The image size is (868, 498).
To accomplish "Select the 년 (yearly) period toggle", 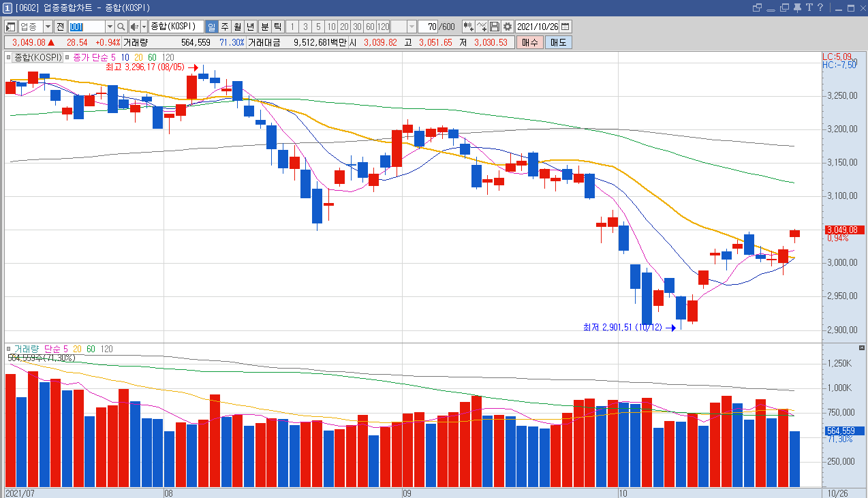I will 250,27.
